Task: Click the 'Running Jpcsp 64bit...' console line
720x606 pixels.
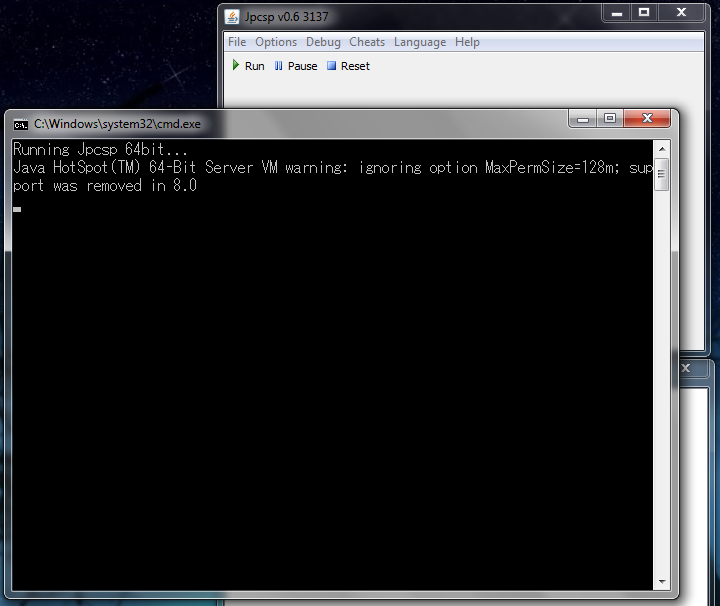Action: pyautogui.click(x=100, y=150)
